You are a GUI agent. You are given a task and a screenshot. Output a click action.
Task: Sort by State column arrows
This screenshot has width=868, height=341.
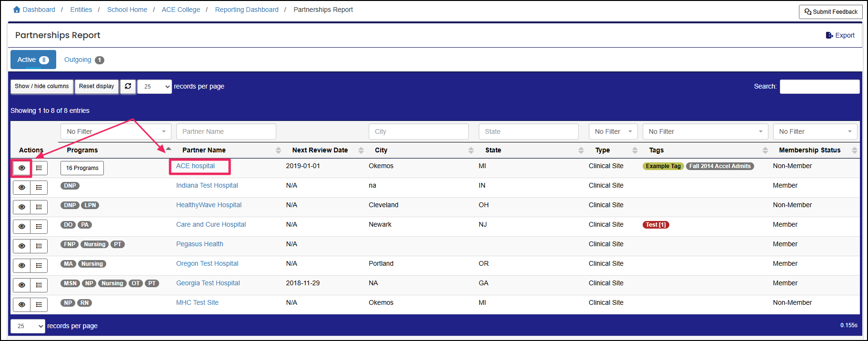tap(581, 150)
